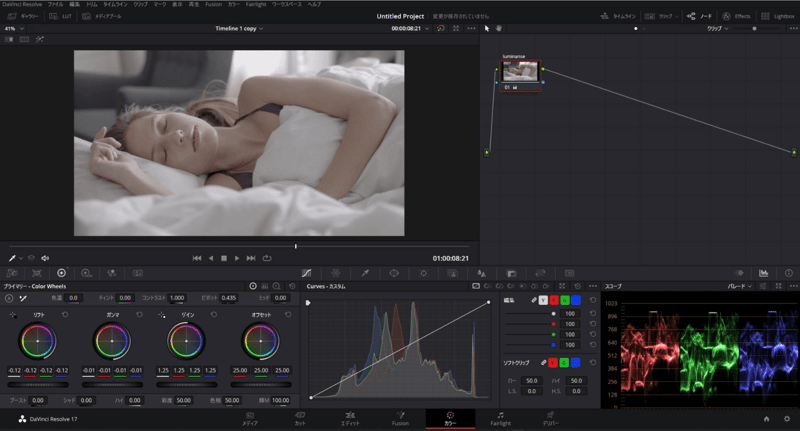800x431 pixels.
Task: Select the Qualifier eyedropper palette icon
Action: tap(365, 272)
